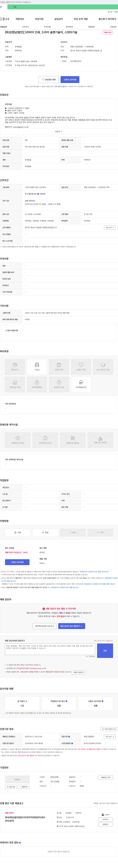Click the 인증기관 info icon
This screenshot has width=118, height=868.
coord(69,737)
